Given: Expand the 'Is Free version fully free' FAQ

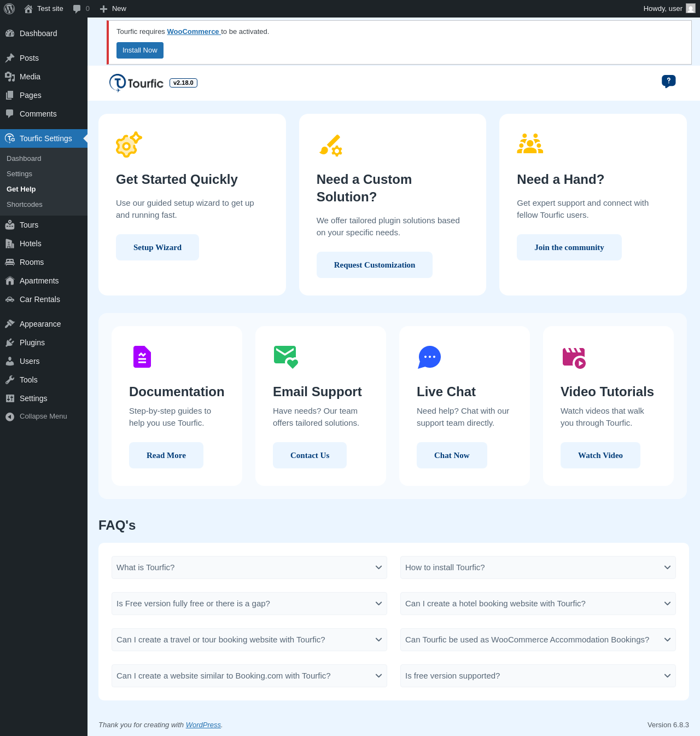Looking at the screenshot, I should (x=249, y=604).
